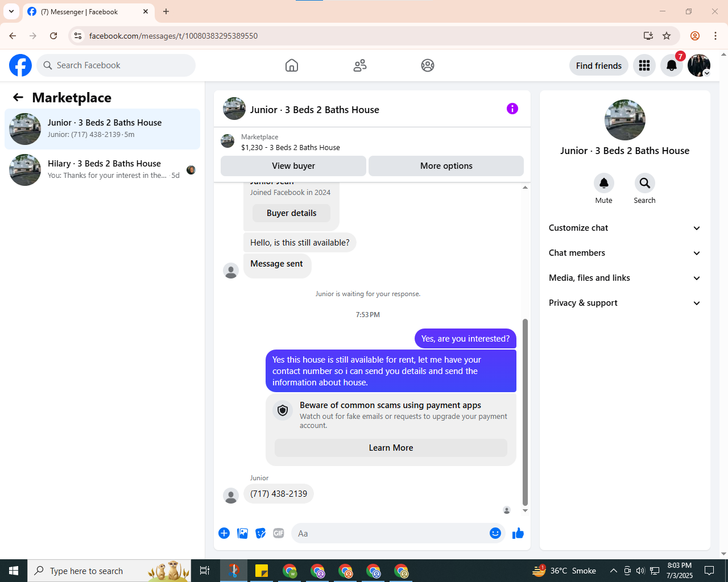Open Task View on the taskbar
728x582 pixels.
(x=205, y=571)
